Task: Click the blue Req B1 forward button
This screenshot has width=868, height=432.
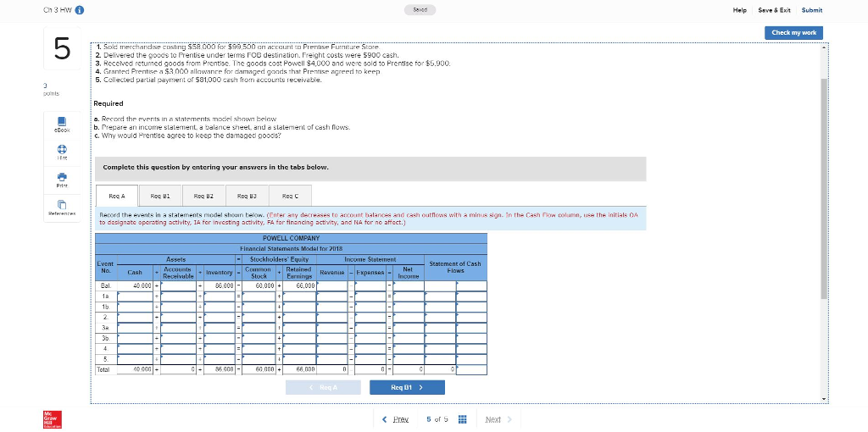Action: 407,388
